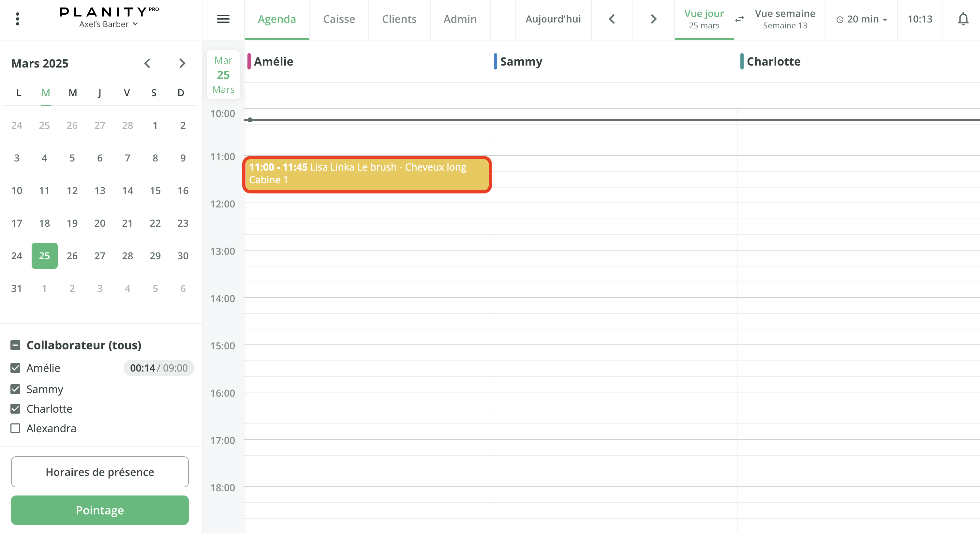
Task: Enable the Alexandra collaborator checkbox
Action: coord(15,428)
